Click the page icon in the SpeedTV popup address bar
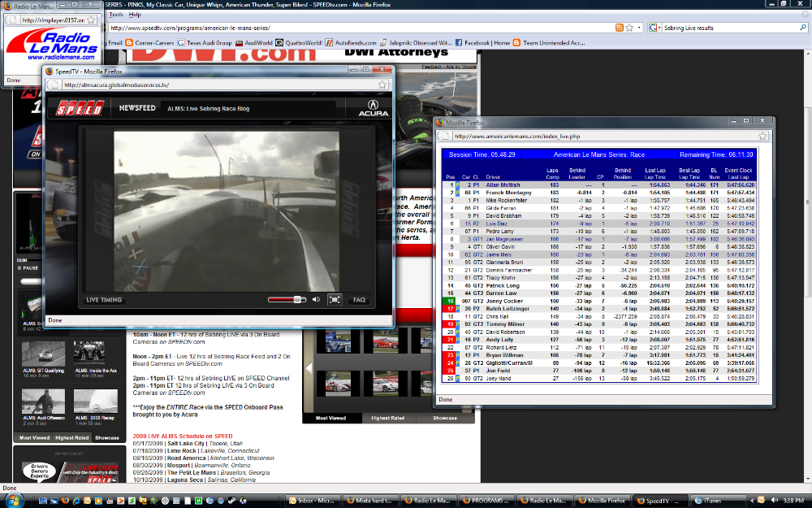The width and height of the screenshot is (812, 508). [x=54, y=85]
